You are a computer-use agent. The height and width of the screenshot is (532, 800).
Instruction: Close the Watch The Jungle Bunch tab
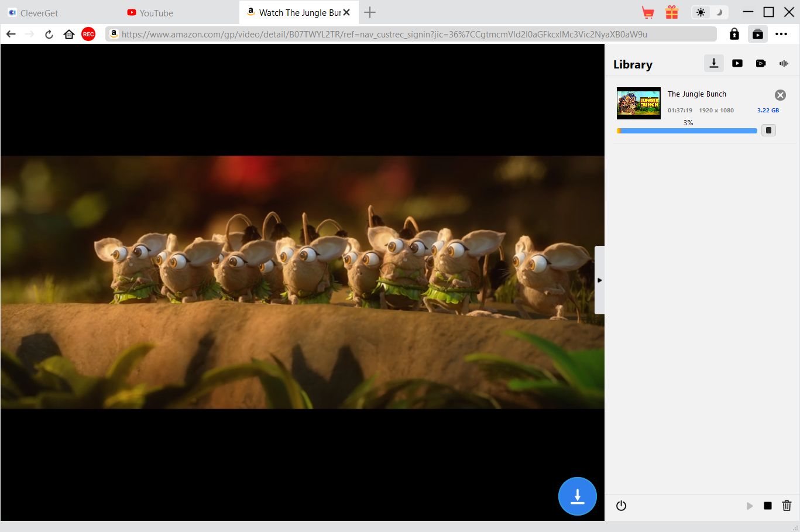click(x=346, y=12)
